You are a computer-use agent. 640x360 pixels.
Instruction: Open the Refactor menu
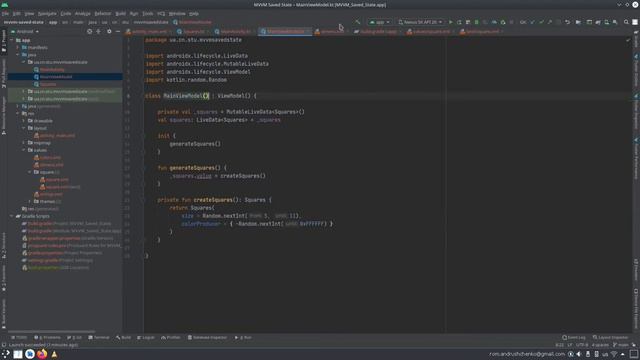pyautogui.click(x=102, y=13)
